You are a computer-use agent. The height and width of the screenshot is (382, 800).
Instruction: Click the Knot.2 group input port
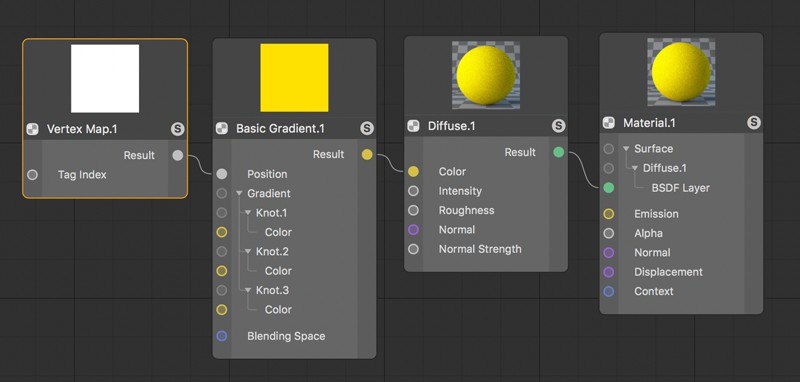click(x=221, y=251)
